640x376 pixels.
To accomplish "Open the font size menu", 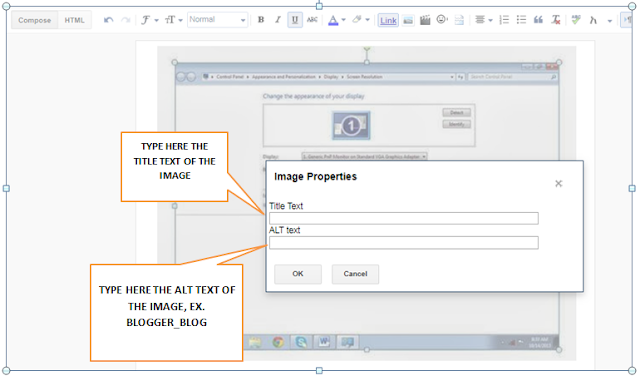I will pyautogui.click(x=173, y=20).
